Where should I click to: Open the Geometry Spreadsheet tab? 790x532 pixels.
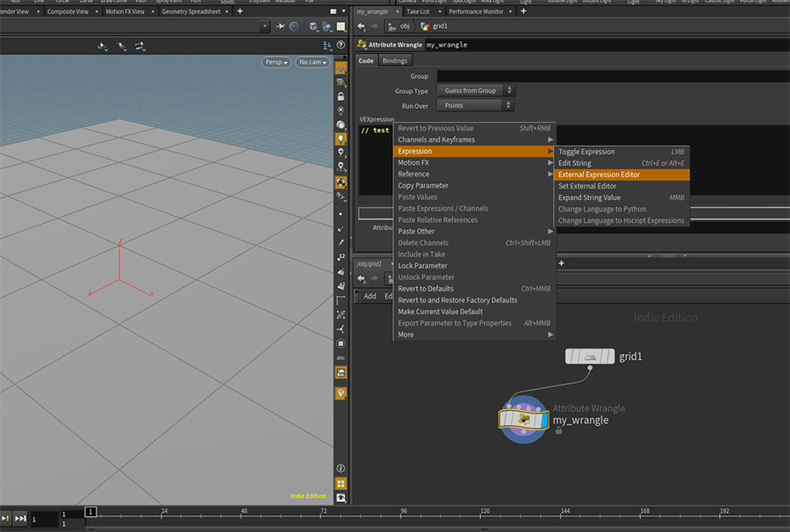tap(190, 11)
